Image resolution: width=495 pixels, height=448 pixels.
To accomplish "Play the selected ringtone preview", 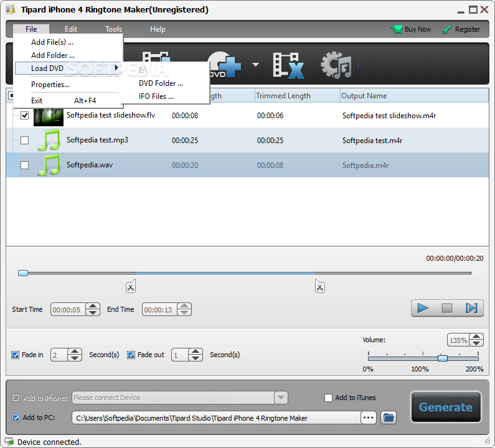I will [423, 308].
